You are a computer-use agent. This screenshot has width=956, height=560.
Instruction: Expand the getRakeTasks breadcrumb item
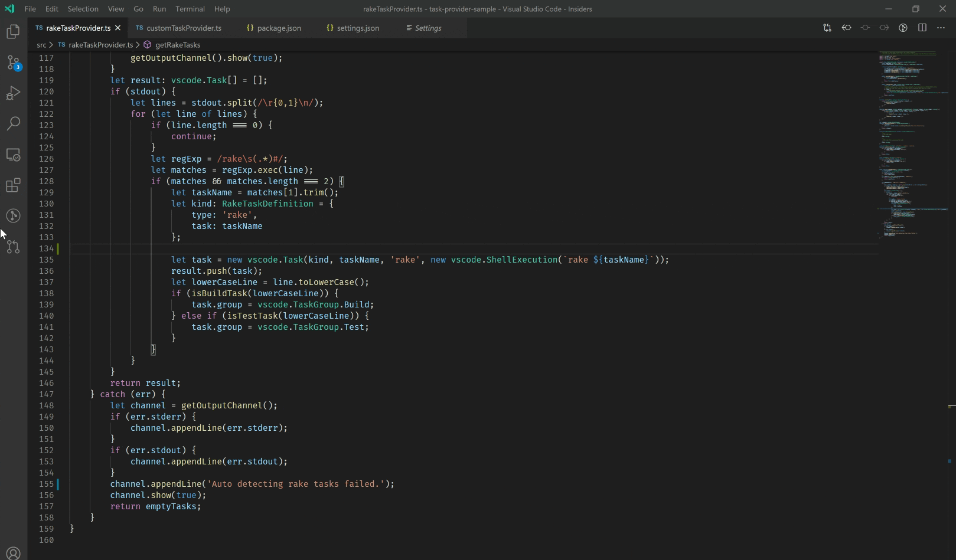pos(179,45)
